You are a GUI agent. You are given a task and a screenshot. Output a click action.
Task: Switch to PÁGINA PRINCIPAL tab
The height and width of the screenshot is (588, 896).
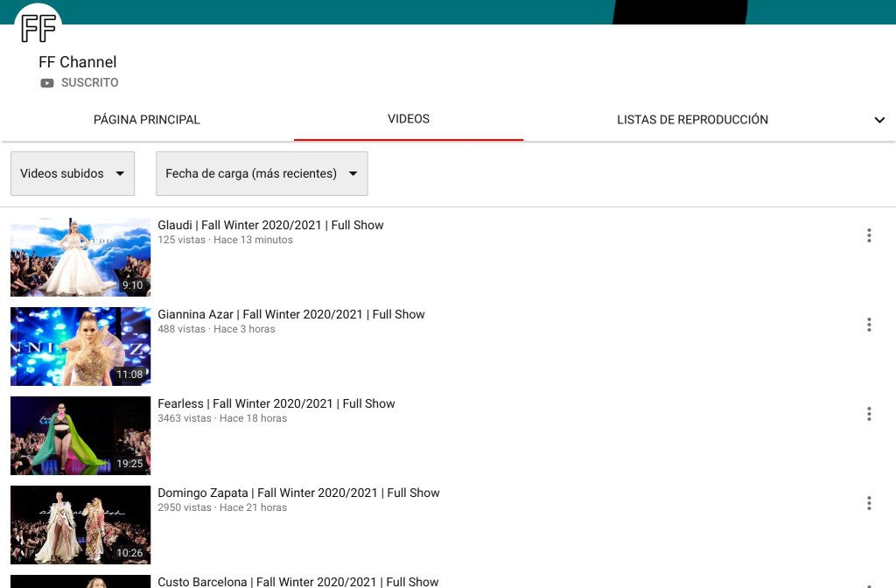[147, 120]
